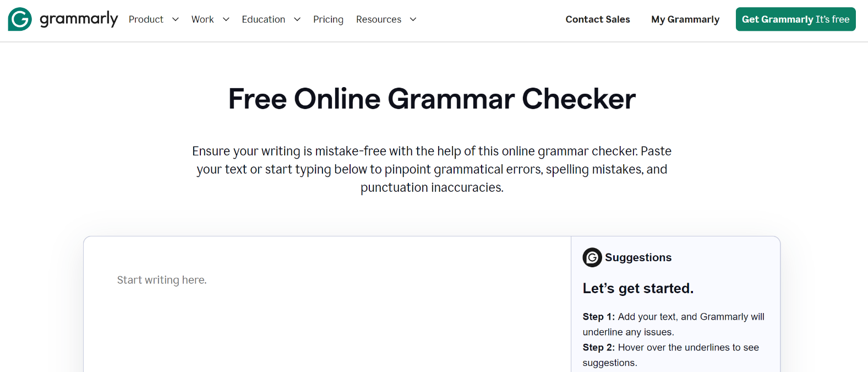Open My Grammarly

[685, 19]
